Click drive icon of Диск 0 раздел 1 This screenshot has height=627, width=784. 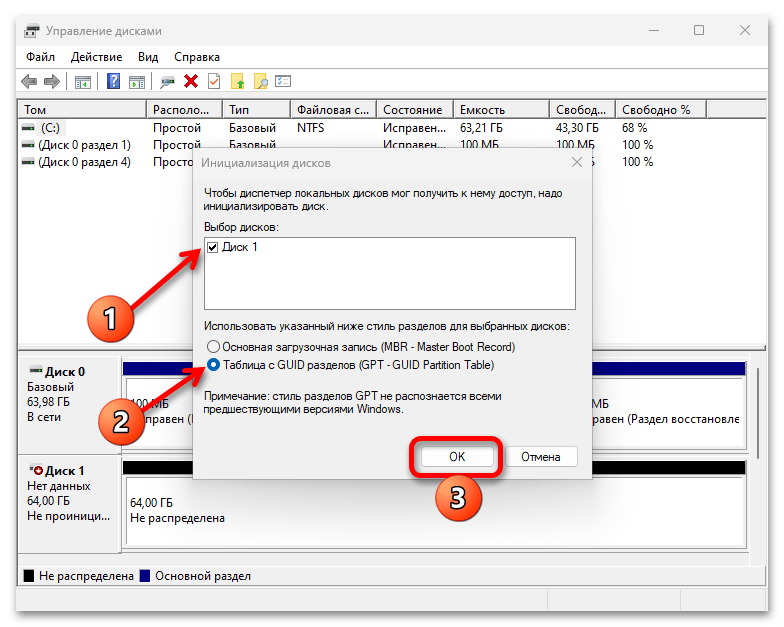click(x=28, y=146)
